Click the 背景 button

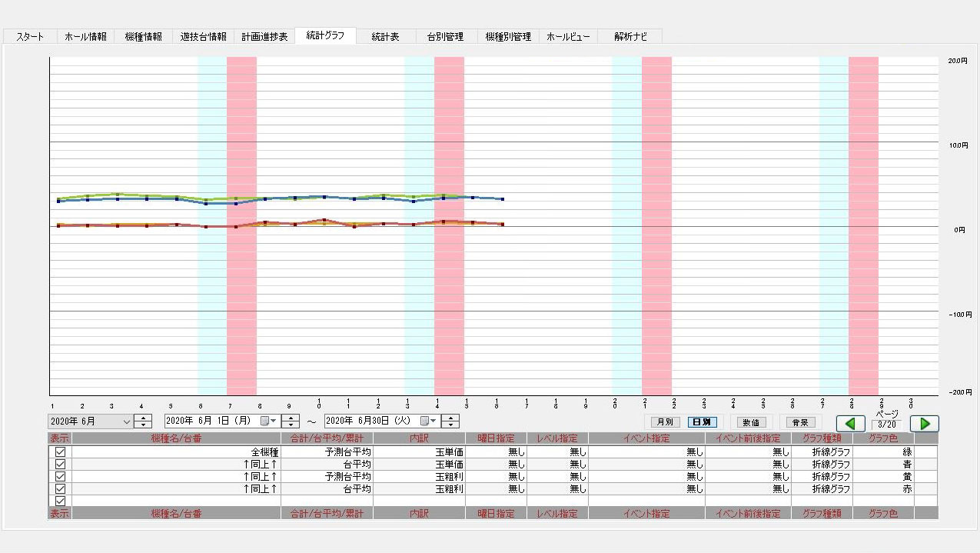[x=799, y=422]
